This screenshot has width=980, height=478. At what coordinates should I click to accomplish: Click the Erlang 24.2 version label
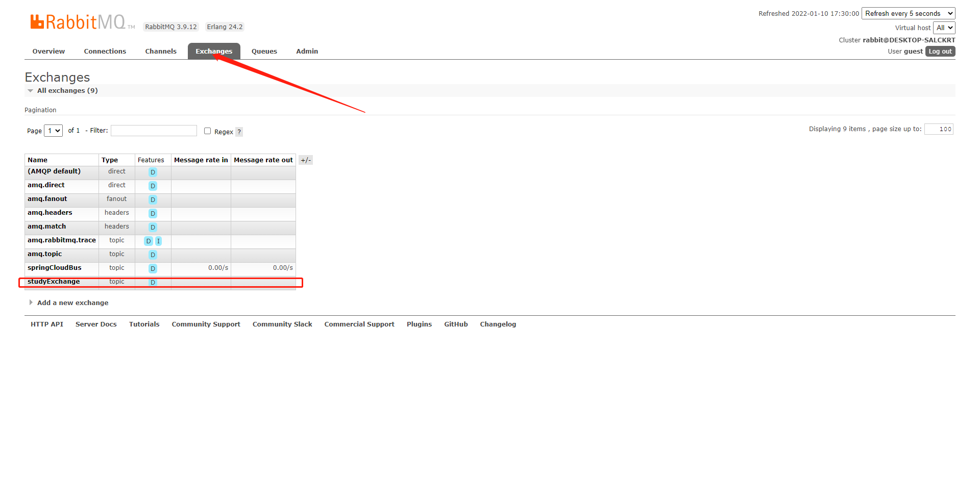(x=225, y=27)
